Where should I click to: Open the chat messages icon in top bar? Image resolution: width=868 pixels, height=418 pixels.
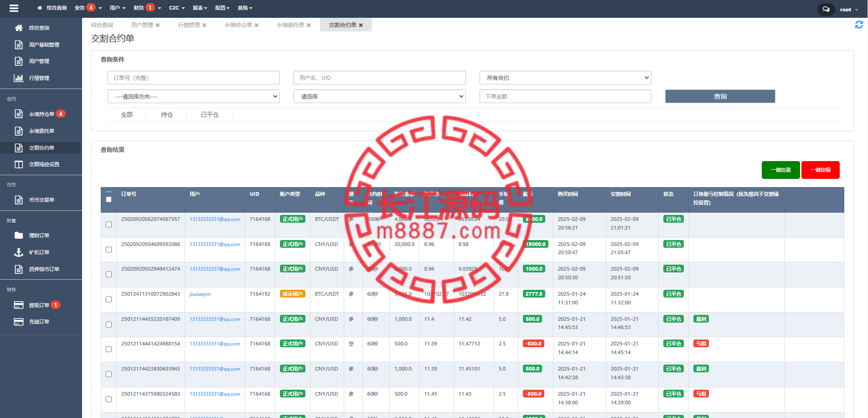[x=826, y=9]
